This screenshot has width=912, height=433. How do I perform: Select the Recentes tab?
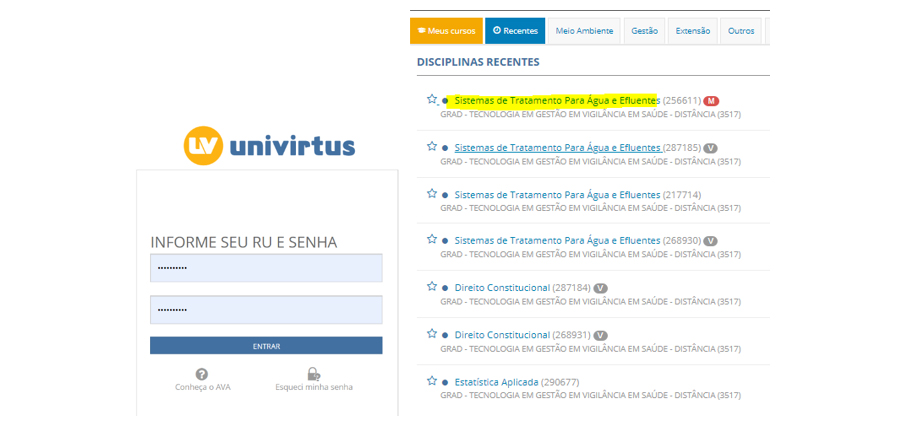[515, 31]
